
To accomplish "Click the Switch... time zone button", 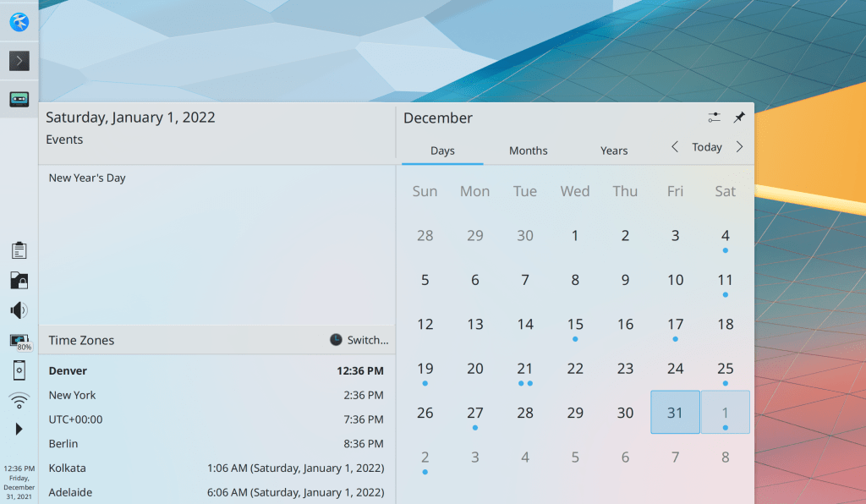I will point(359,340).
